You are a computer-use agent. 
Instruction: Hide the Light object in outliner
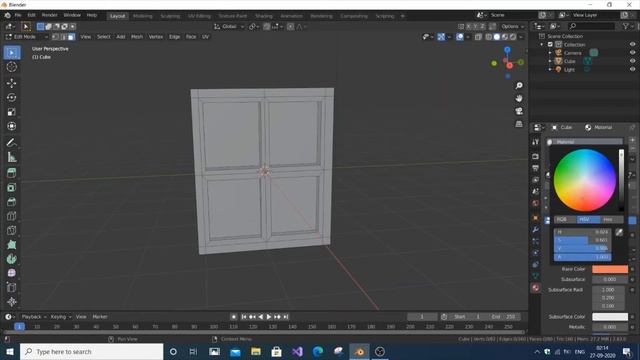click(x=632, y=69)
